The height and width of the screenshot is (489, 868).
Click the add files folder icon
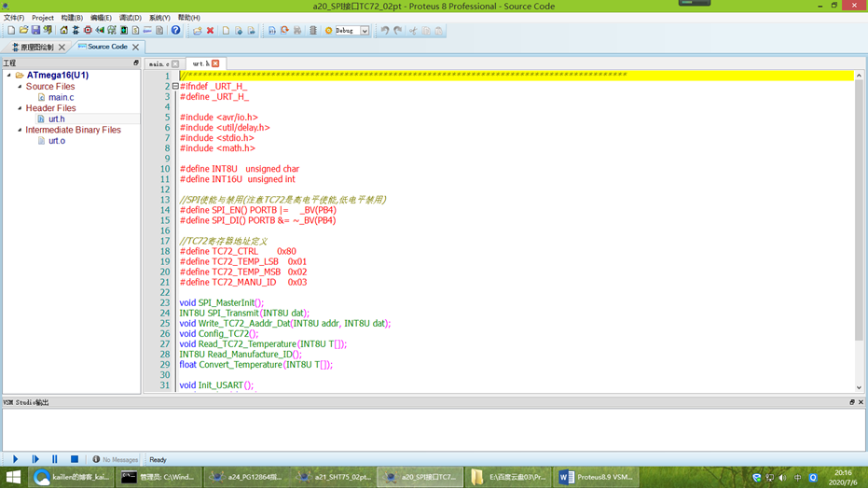[x=198, y=31]
